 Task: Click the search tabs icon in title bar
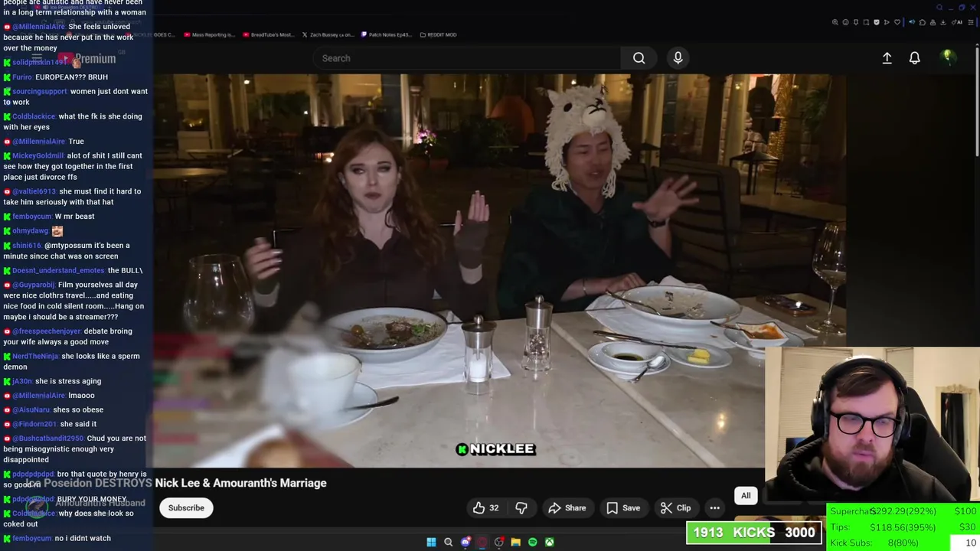click(939, 8)
